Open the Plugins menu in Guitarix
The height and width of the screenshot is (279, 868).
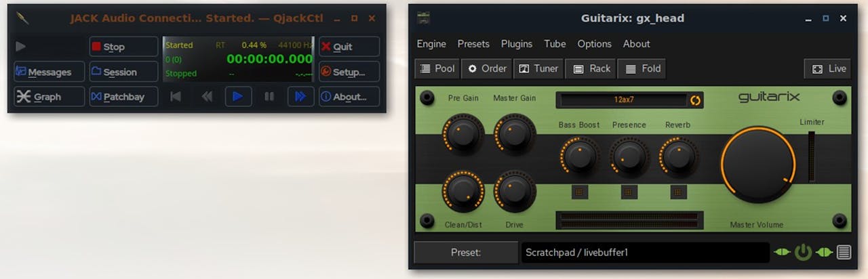tap(517, 44)
